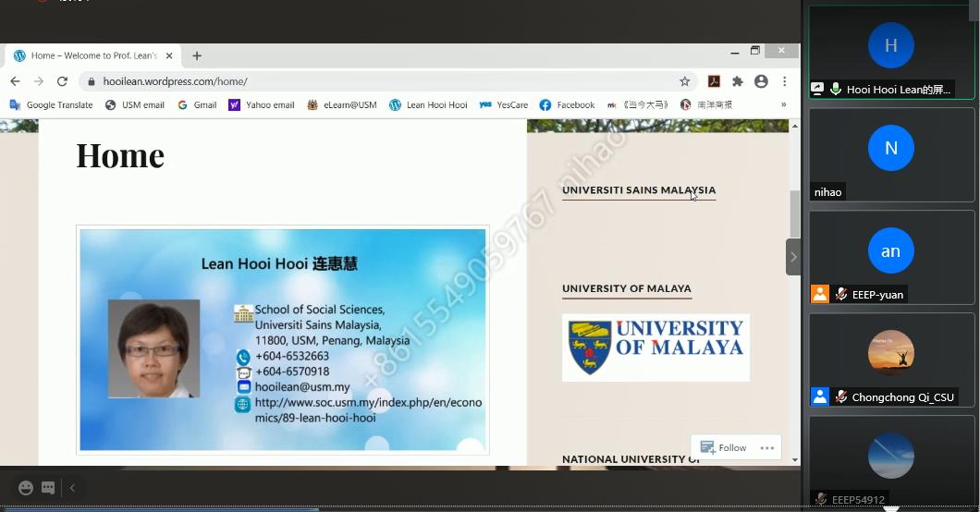Close the Home – Welcome to Prof. Lean's tab
This screenshot has height=512, width=980.
pyautogui.click(x=169, y=55)
